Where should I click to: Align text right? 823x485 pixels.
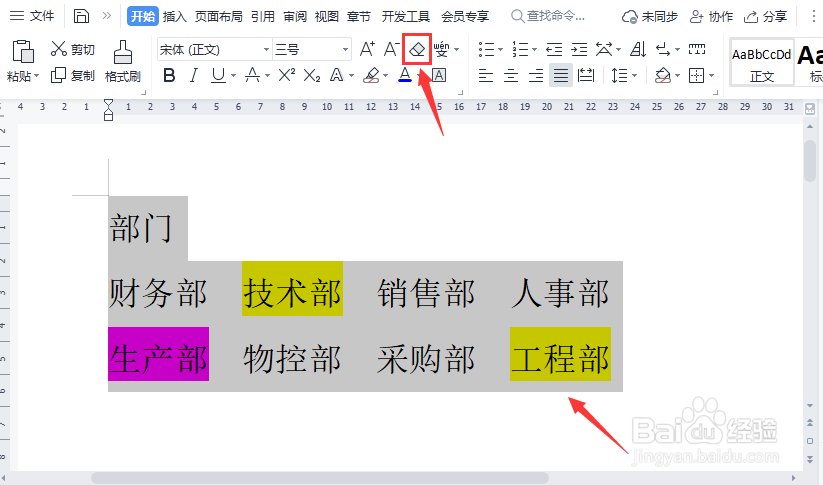tap(536, 76)
